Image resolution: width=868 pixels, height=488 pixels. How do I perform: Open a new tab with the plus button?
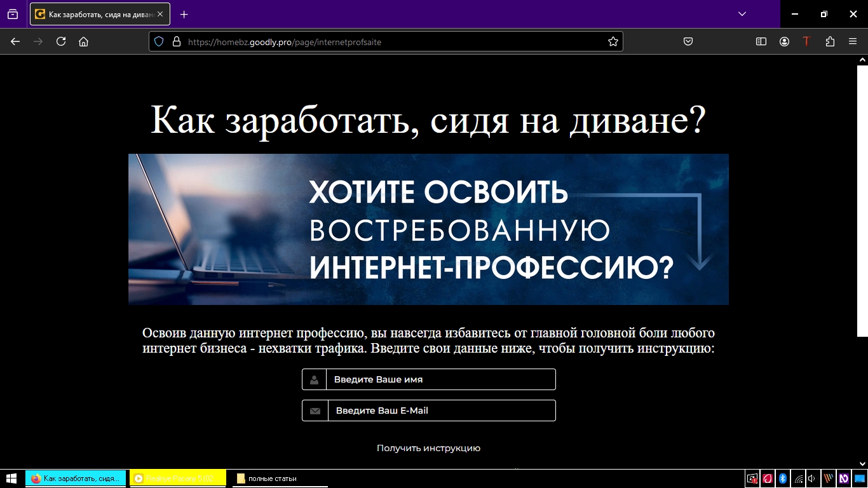[184, 14]
